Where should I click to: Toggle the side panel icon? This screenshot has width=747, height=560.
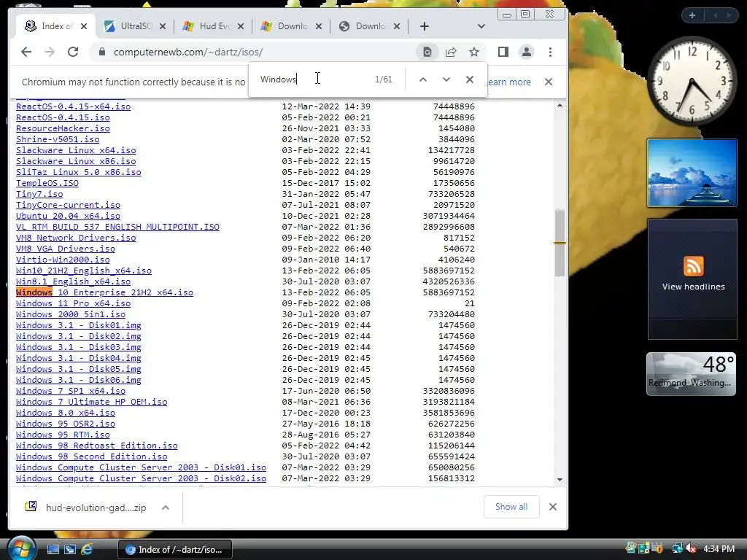click(x=503, y=52)
